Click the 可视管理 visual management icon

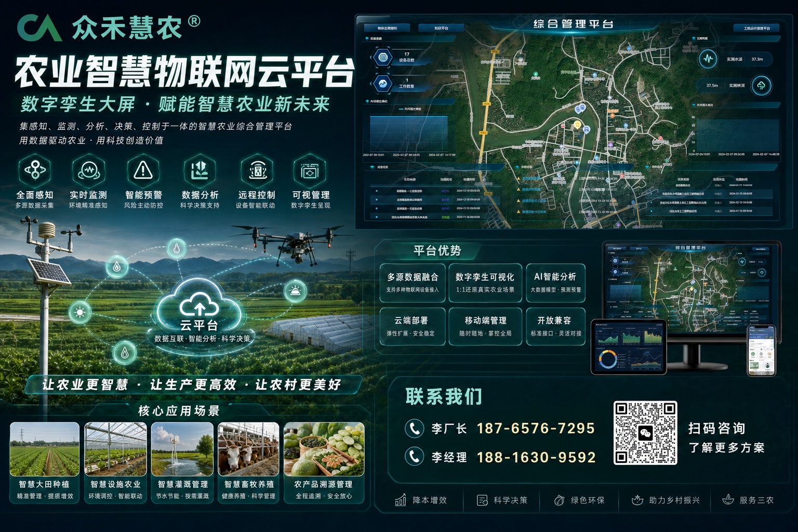[x=310, y=170]
